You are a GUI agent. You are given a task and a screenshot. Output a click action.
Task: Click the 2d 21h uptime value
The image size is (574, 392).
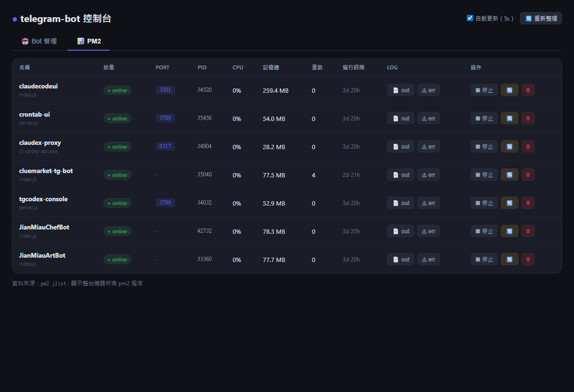(351, 175)
